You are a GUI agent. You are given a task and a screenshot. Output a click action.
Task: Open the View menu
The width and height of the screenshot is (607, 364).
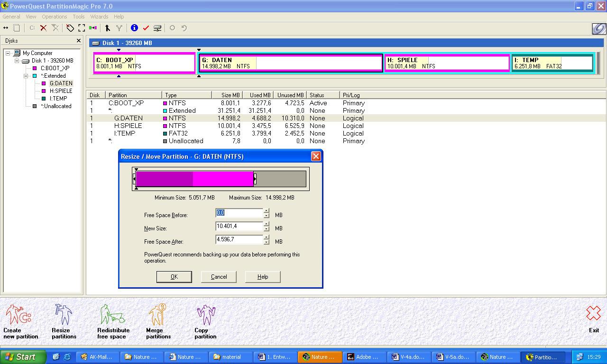31,17
